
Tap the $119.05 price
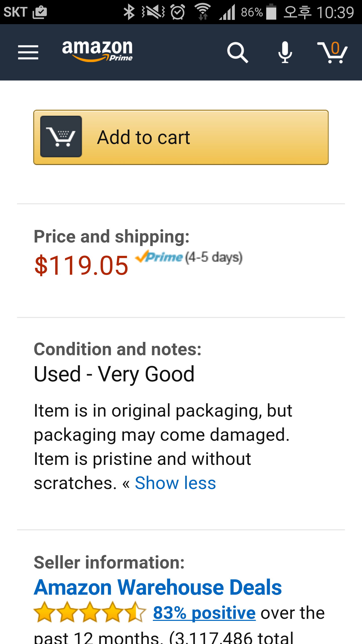[x=81, y=265]
